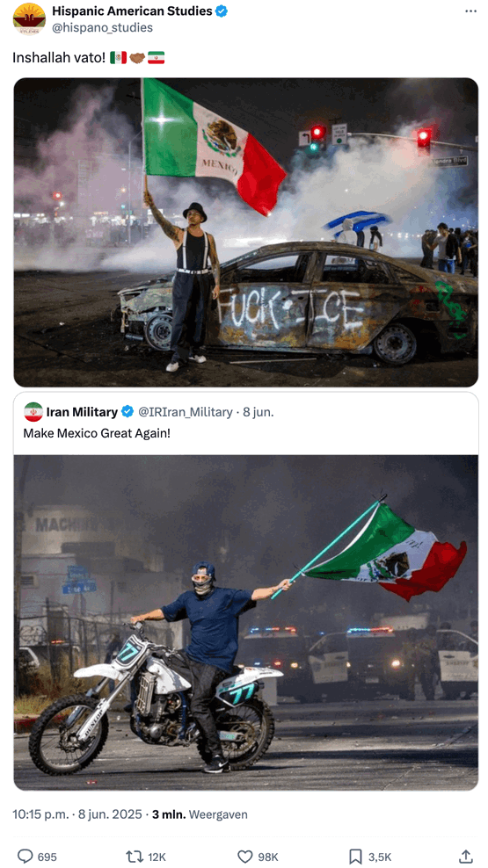The image size is (488, 868).
Task: Open Iran Military flag avatar
Action: 33,412
